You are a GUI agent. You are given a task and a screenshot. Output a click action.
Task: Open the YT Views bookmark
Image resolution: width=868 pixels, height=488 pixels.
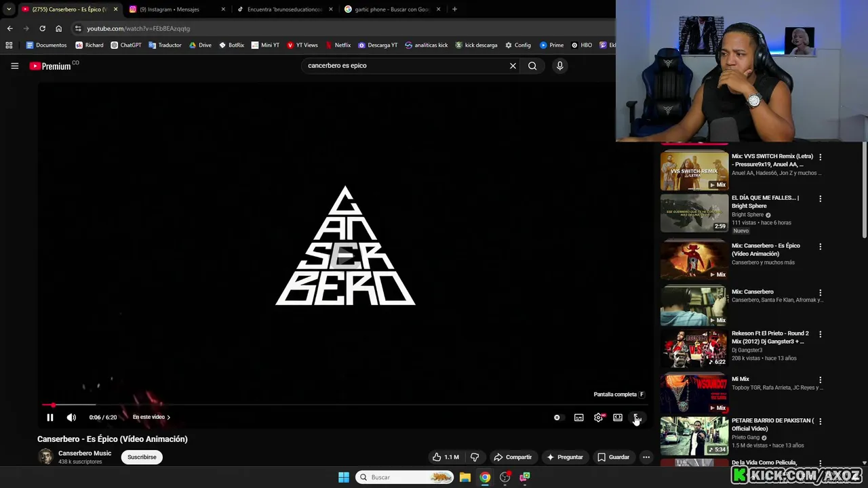click(302, 45)
